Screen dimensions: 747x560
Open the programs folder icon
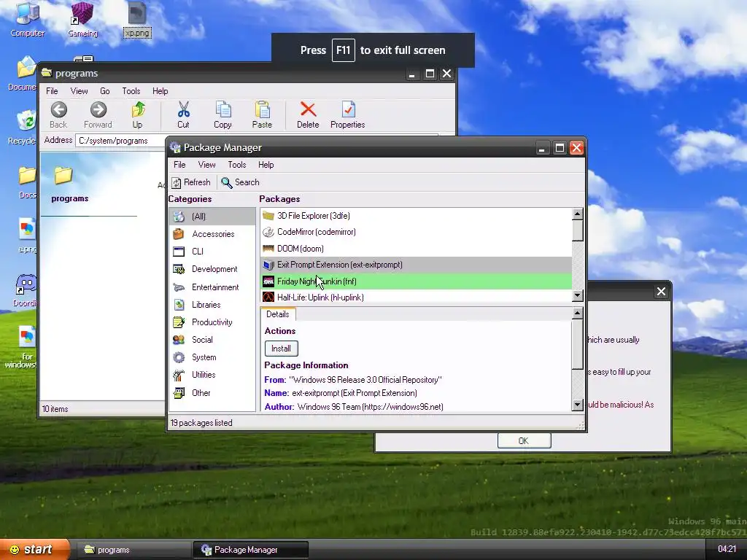[x=63, y=176]
